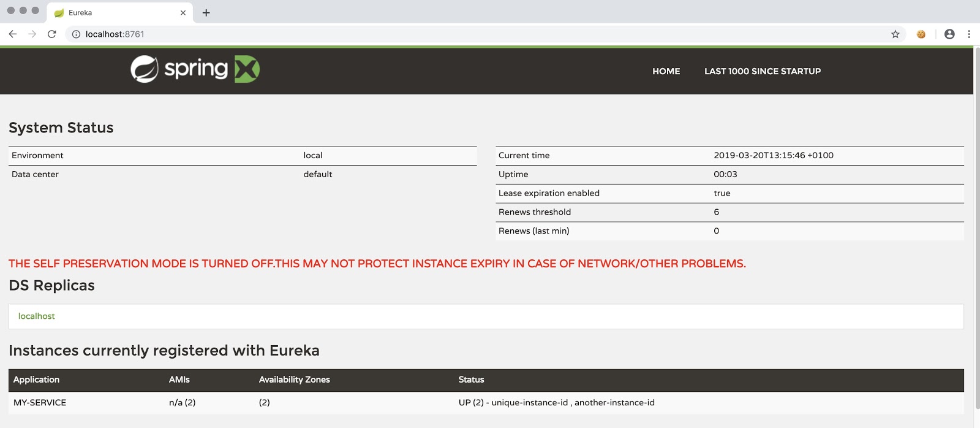Image resolution: width=980 pixels, height=428 pixels.
Task: Click the Environment value 'local'
Action: 313,156
